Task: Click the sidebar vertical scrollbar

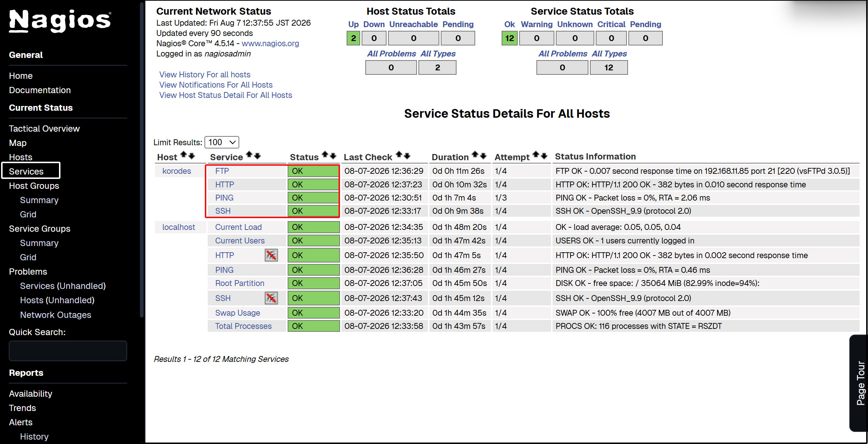Action: coord(142,159)
